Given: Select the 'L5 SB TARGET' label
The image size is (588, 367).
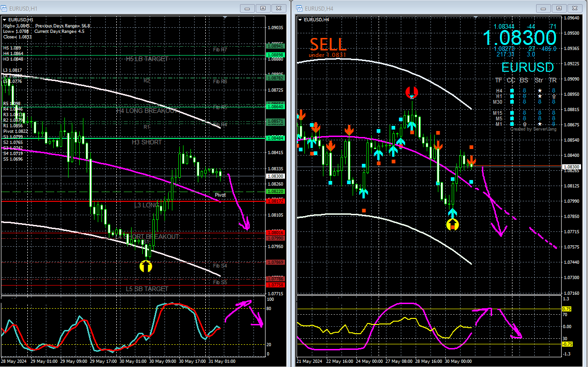Looking at the screenshot, I should (147, 289).
